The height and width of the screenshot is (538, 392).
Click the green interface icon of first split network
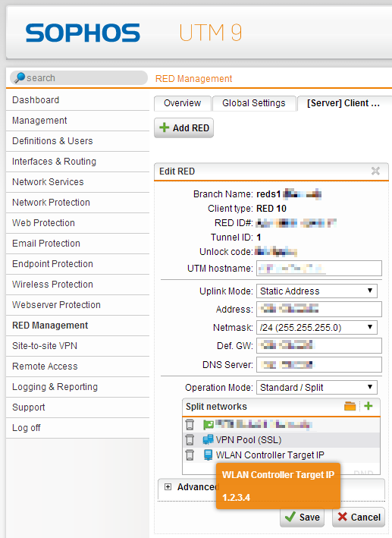coord(209,425)
